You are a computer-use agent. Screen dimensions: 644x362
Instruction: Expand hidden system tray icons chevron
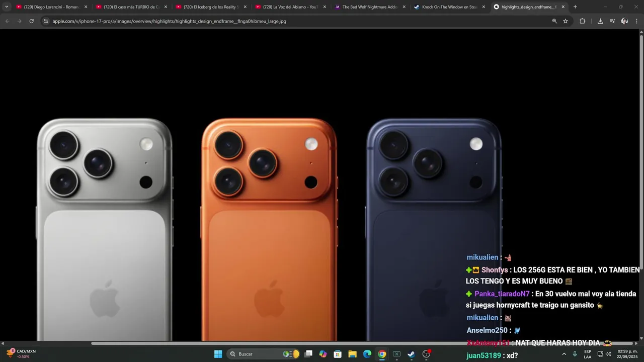[x=564, y=354]
